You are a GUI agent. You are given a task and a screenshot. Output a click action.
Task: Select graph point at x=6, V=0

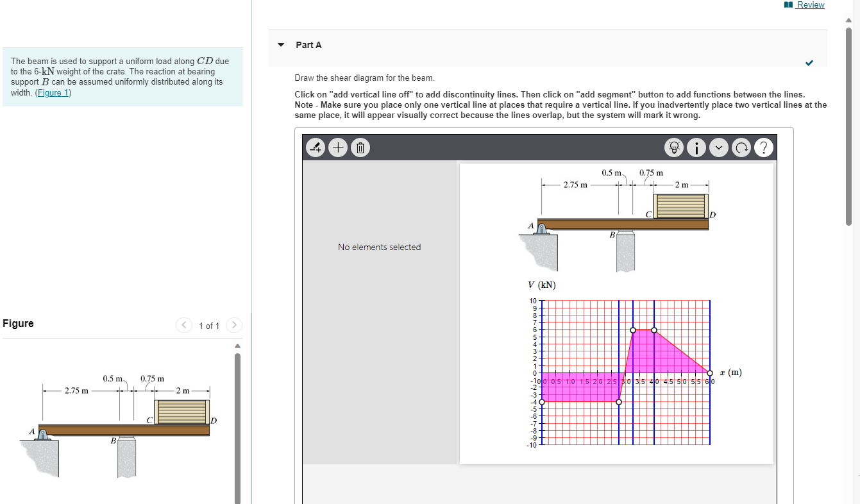point(710,373)
